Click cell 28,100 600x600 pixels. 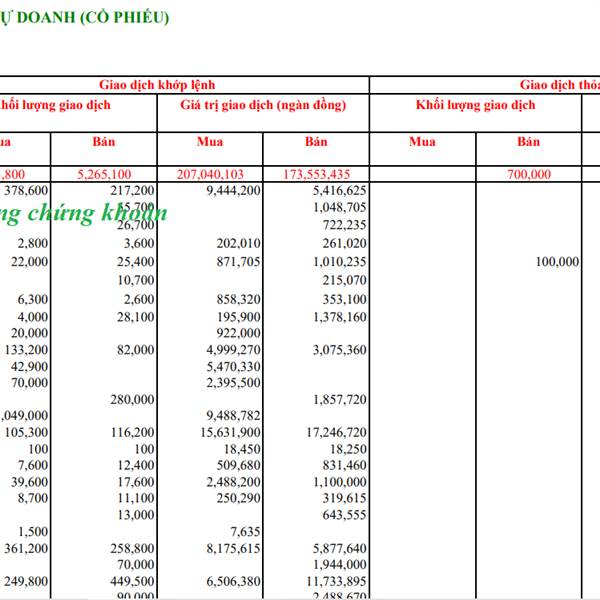point(136,317)
